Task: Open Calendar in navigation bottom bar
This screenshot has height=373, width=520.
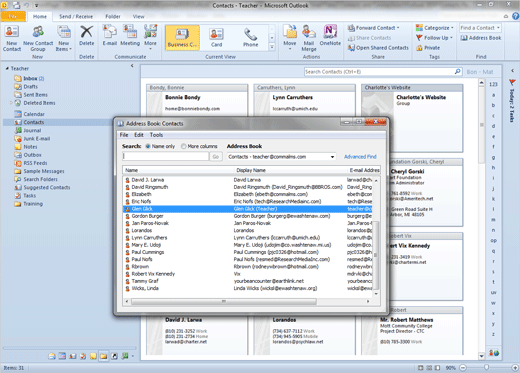Action: tap(62, 356)
